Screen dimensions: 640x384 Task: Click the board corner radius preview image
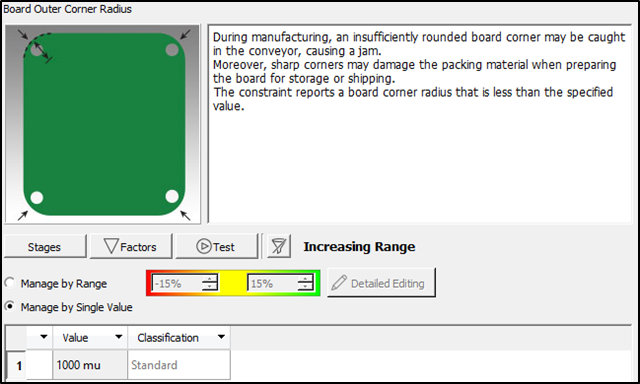coord(102,124)
